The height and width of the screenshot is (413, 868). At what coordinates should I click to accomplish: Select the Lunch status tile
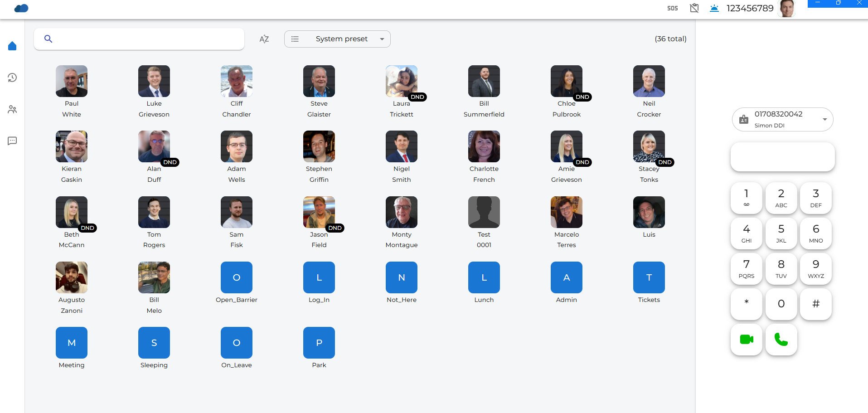(484, 277)
